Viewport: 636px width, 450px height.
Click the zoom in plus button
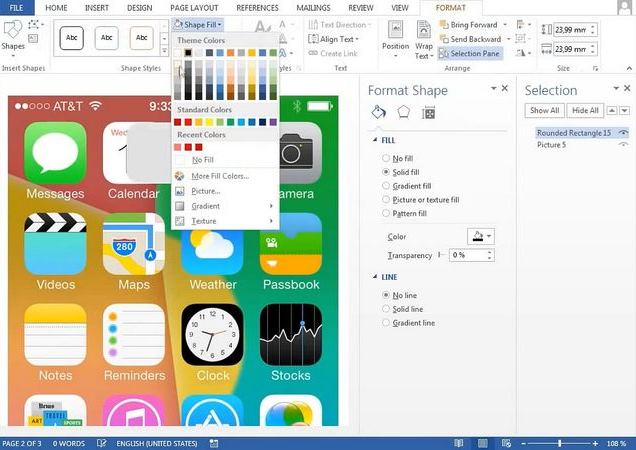coord(595,444)
